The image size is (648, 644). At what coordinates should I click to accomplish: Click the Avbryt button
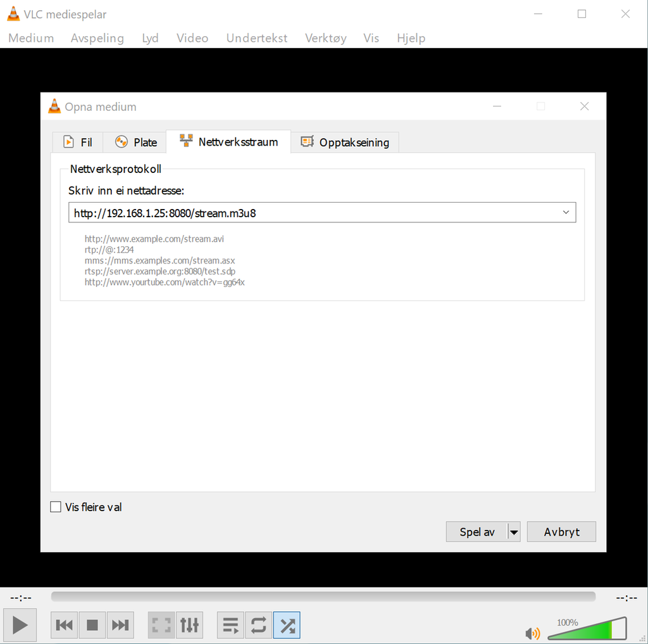coord(561,532)
